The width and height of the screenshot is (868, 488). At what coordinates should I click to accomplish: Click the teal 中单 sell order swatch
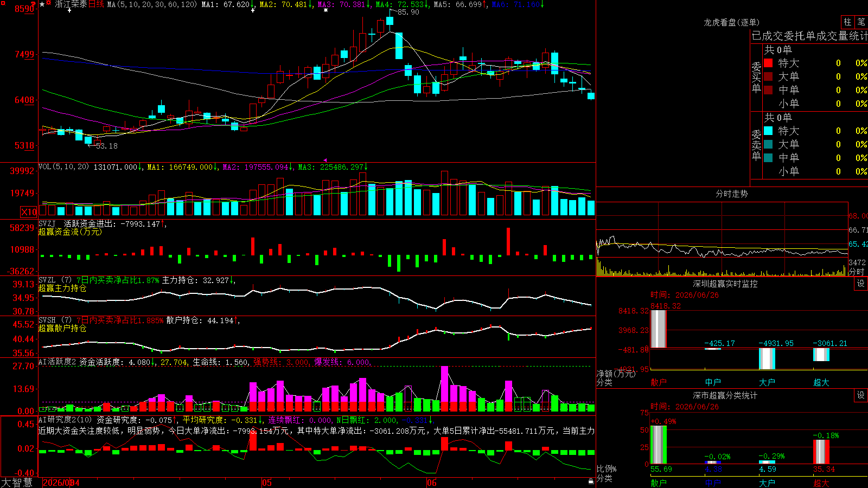click(768, 158)
